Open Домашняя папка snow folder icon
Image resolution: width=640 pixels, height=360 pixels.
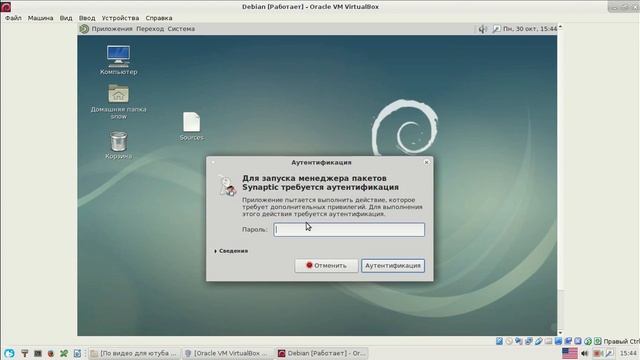tap(118, 102)
